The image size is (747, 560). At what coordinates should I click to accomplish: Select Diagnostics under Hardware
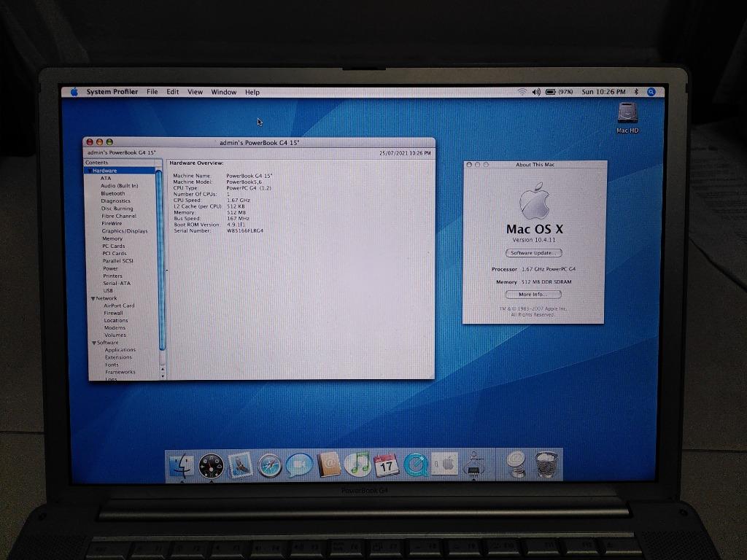tap(115, 201)
